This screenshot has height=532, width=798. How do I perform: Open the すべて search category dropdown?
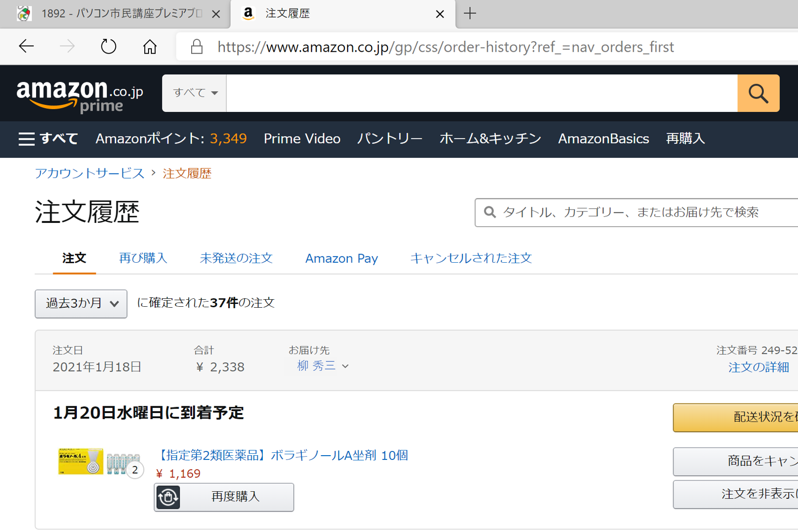coord(195,93)
